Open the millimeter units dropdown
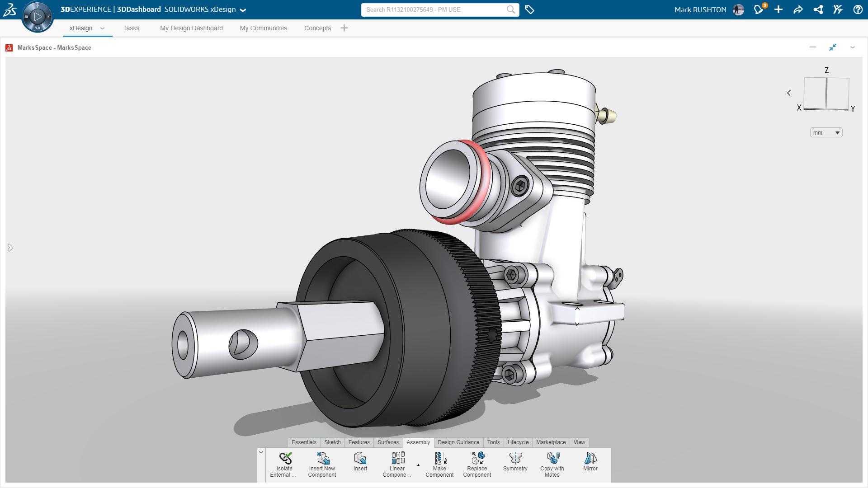The image size is (868, 488). tap(826, 132)
